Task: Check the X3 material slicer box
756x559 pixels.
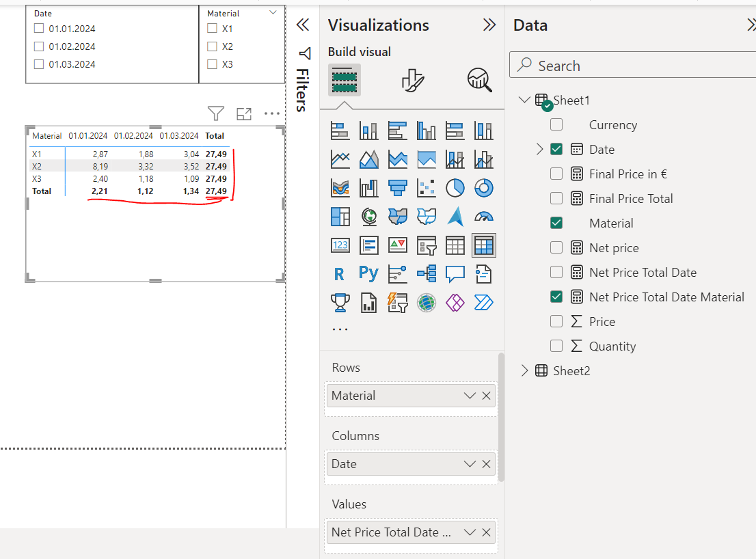Action: [x=212, y=64]
